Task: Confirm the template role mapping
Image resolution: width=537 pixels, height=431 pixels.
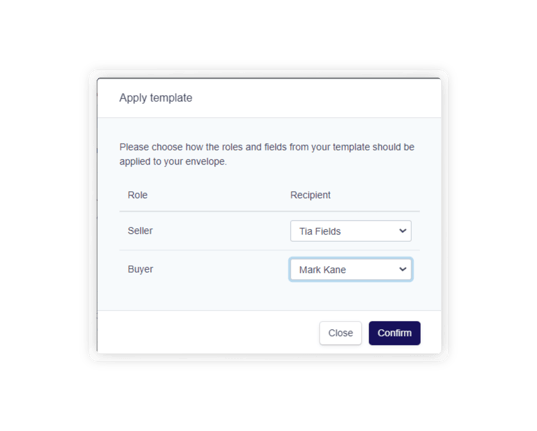Action: 395,333
